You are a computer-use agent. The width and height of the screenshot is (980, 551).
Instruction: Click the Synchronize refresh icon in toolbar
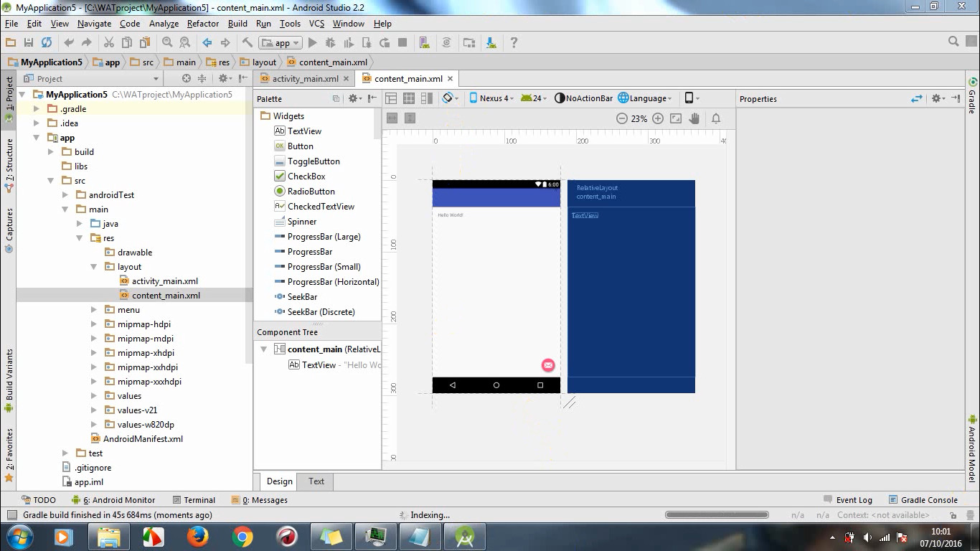click(47, 43)
